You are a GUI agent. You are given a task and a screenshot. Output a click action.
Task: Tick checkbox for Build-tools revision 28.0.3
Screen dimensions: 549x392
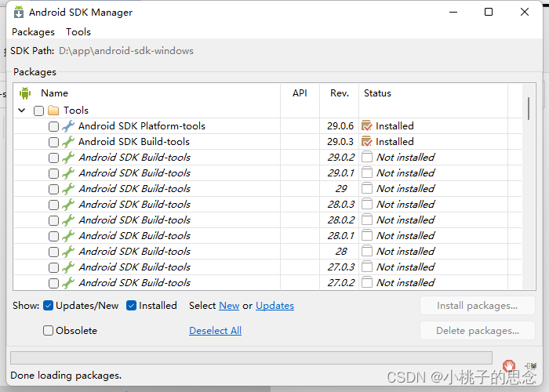[53, 205]
